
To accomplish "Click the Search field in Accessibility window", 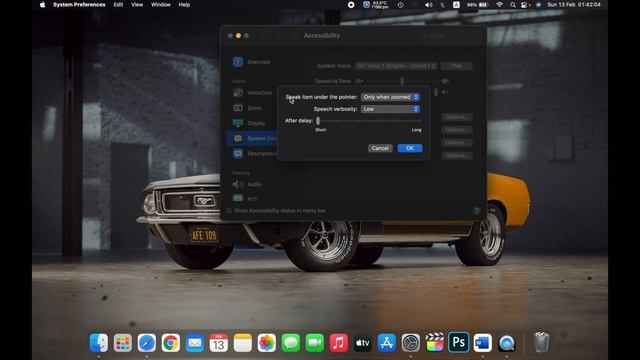I will pyautogui.click(x=450, y=36).
